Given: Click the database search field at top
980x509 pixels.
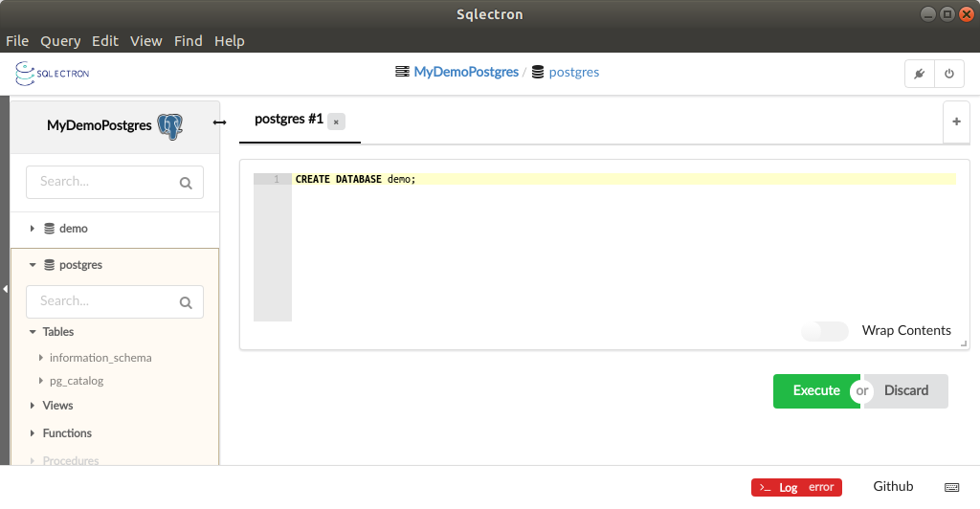Looking at the screenshot, I should pyautogui.click(x=105, y=182).
